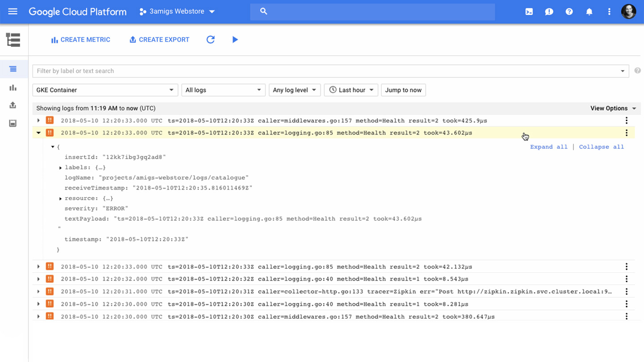Click CREATE METRIC
This screenshot has height=362, width=644.
(x=80, y=40)
